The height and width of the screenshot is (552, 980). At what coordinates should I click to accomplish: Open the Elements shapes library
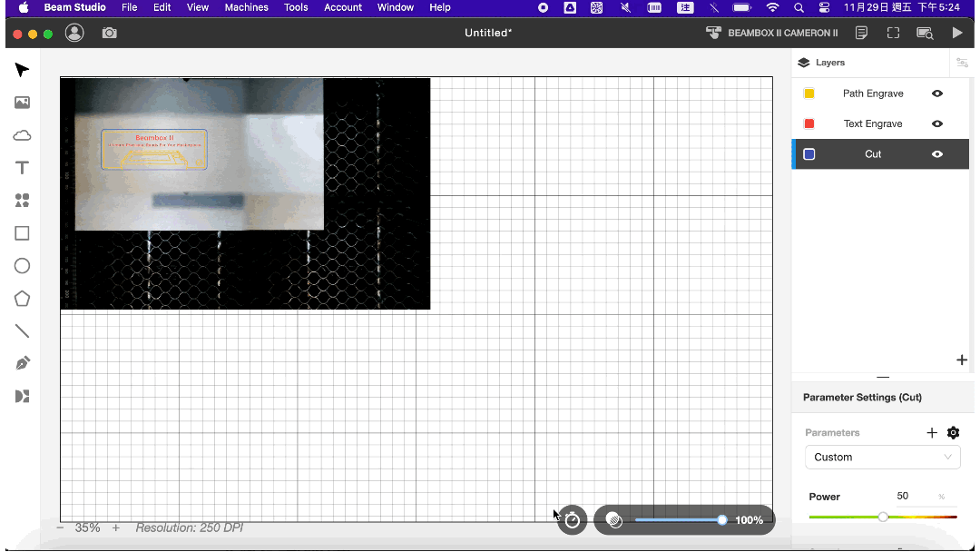click(22, 200)
